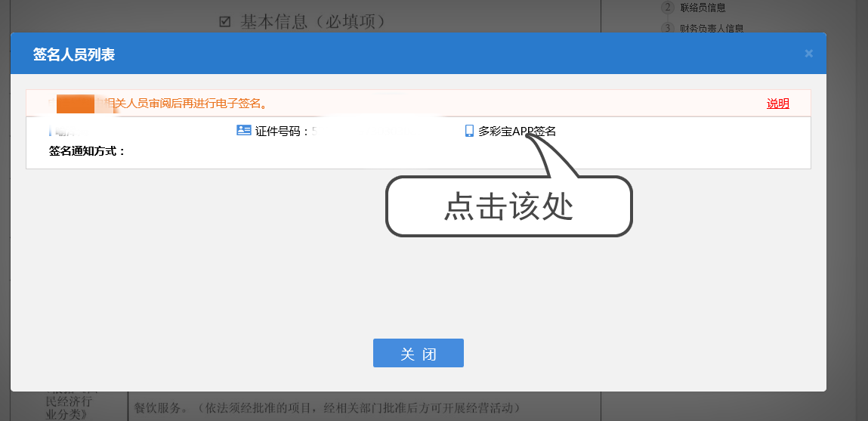868x421 pixels.
Task: Open the red 说明 link
Action: point(778,104)
